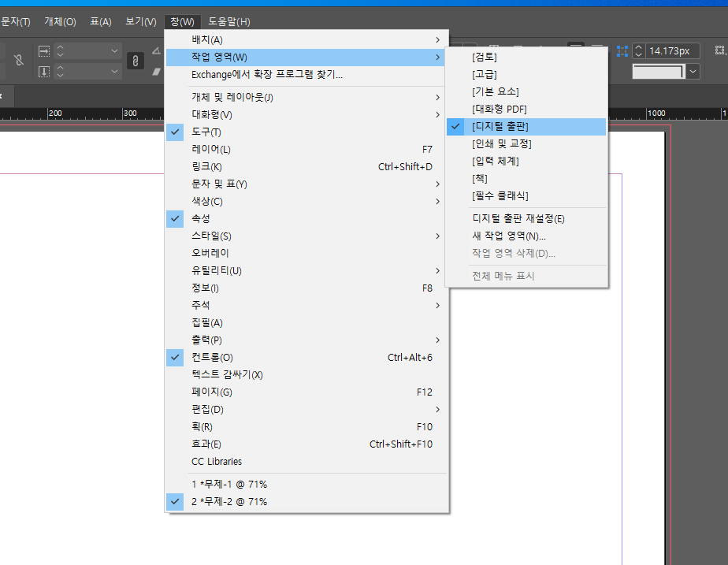
Task: Expand the 배치(A) submenu
Action: [305, 40]
